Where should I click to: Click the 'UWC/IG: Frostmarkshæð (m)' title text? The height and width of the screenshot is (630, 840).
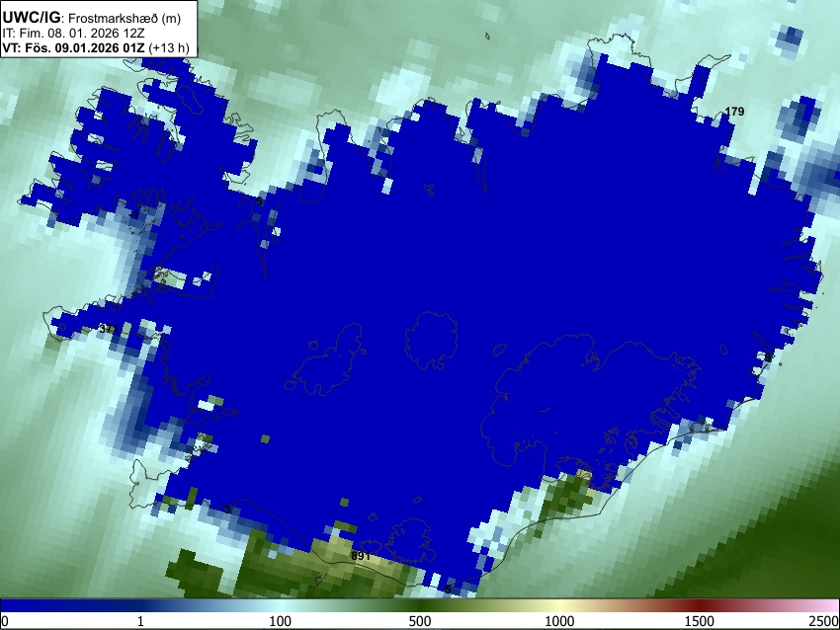[x=91, y=18]
